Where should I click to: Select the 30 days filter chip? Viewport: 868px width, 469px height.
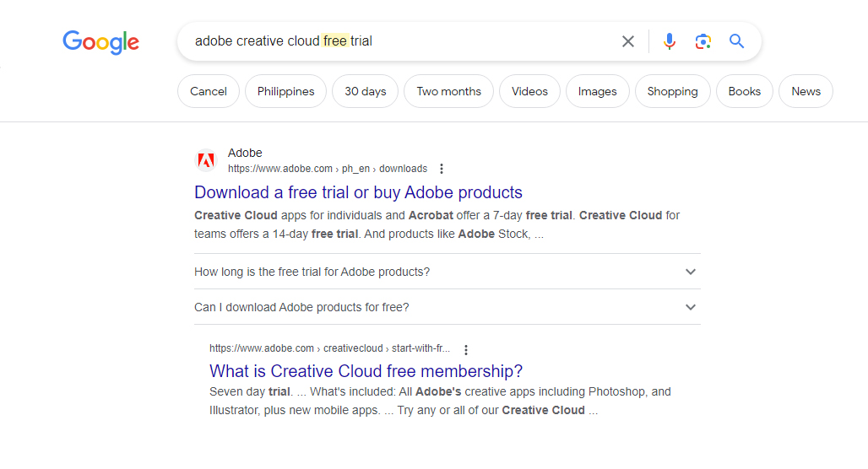[366, 91]
